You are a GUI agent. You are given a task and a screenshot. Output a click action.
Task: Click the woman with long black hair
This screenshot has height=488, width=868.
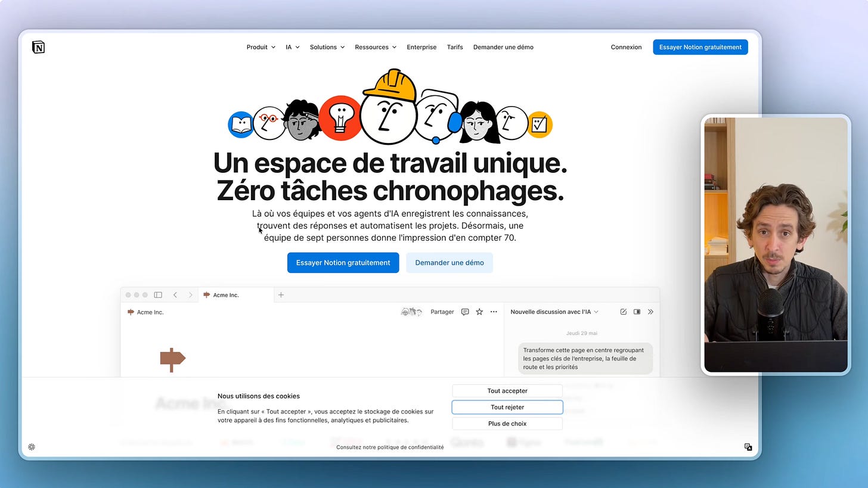[479, 122]
